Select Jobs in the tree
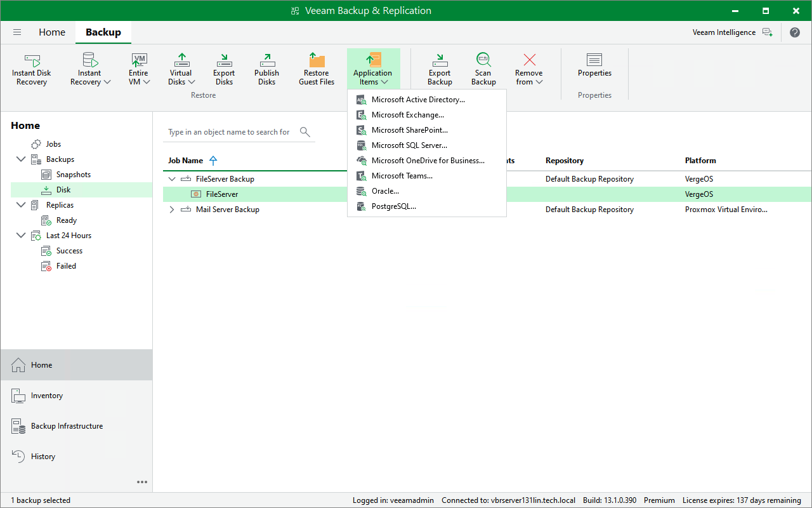 53,144
